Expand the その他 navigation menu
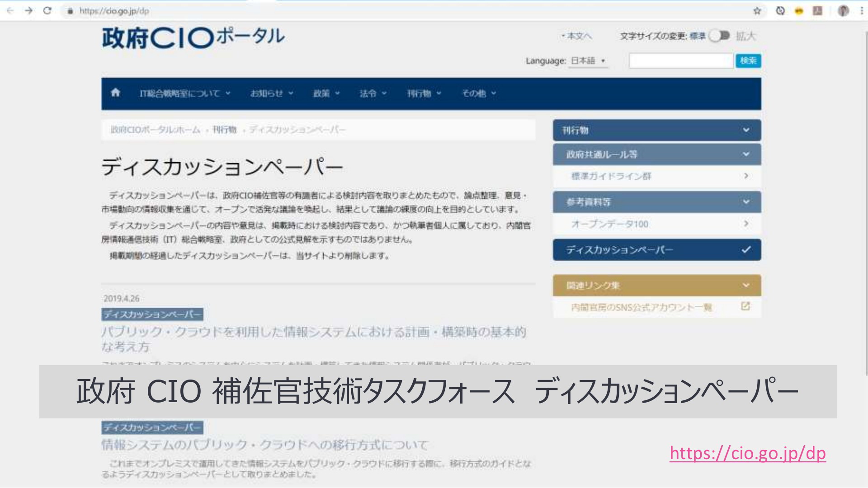Viewport: 868px width, 488px height. (479, 94)
